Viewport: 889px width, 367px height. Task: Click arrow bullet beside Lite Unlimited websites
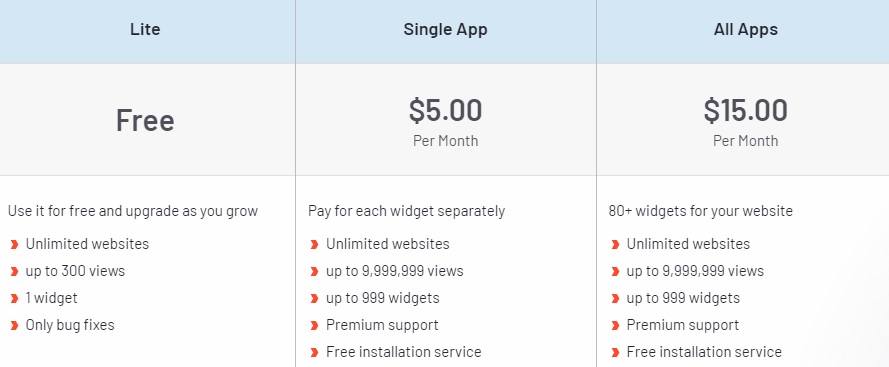pos(14,244)
